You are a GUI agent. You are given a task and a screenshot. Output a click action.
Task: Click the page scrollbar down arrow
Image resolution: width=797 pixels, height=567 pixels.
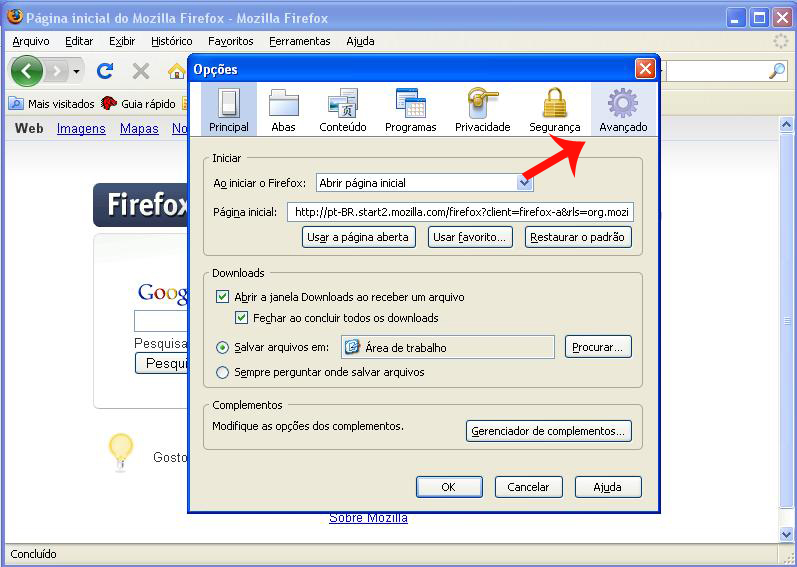click(x=787, y=534)
